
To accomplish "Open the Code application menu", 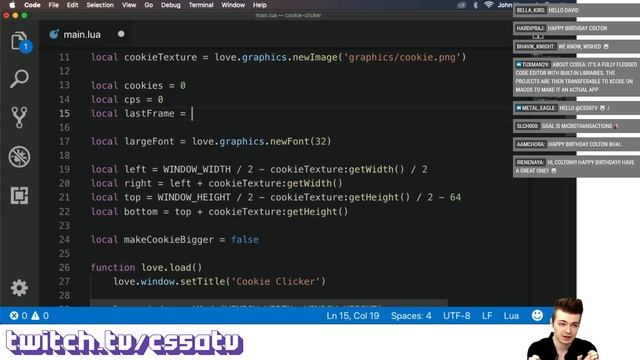I will coord(32,5).
